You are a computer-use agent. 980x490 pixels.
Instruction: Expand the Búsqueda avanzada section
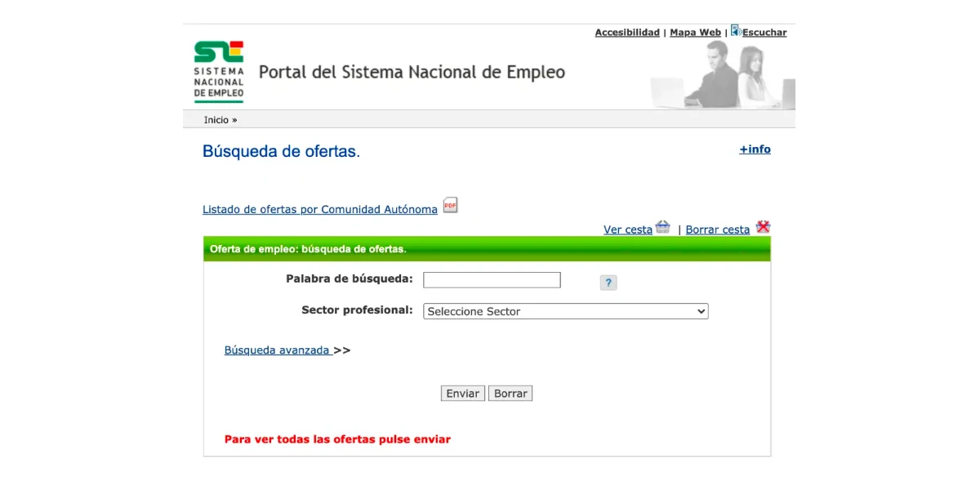click(x=278, y=350)
